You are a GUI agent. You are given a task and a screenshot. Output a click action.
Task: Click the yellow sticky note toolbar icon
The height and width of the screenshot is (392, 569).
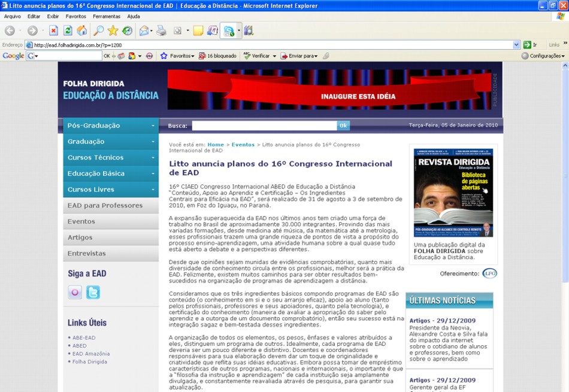(198, 31)
